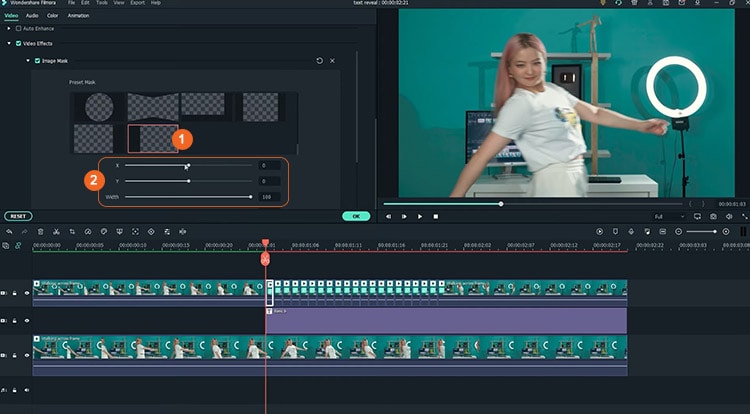
Task: Switch to the Audio tab
Action: click(32, 15)
